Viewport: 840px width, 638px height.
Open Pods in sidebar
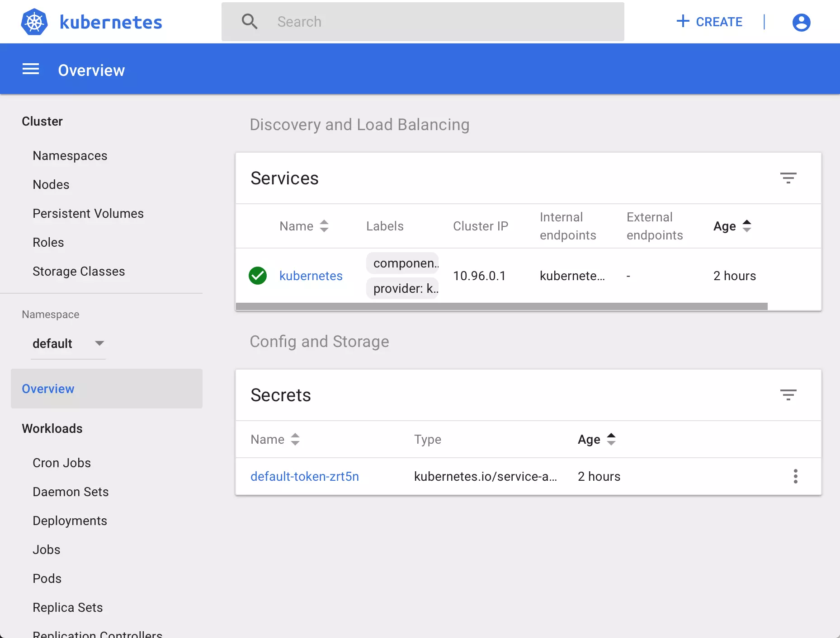[x=47, y=578]
